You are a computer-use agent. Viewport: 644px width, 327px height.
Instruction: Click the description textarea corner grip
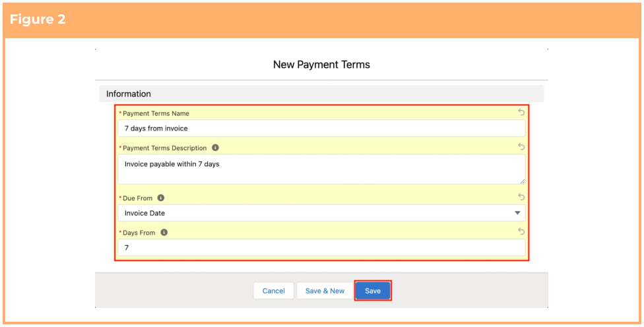[522, 181]
